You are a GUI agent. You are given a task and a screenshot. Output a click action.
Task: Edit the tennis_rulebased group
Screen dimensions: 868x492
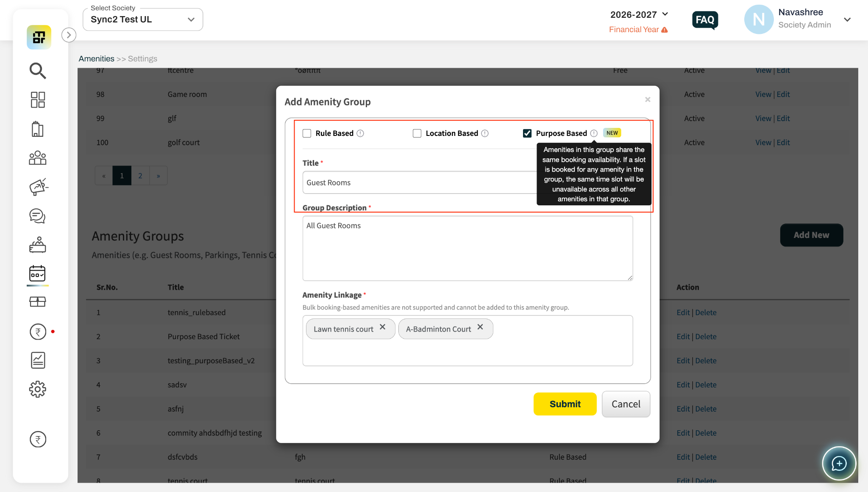[683, 312]
